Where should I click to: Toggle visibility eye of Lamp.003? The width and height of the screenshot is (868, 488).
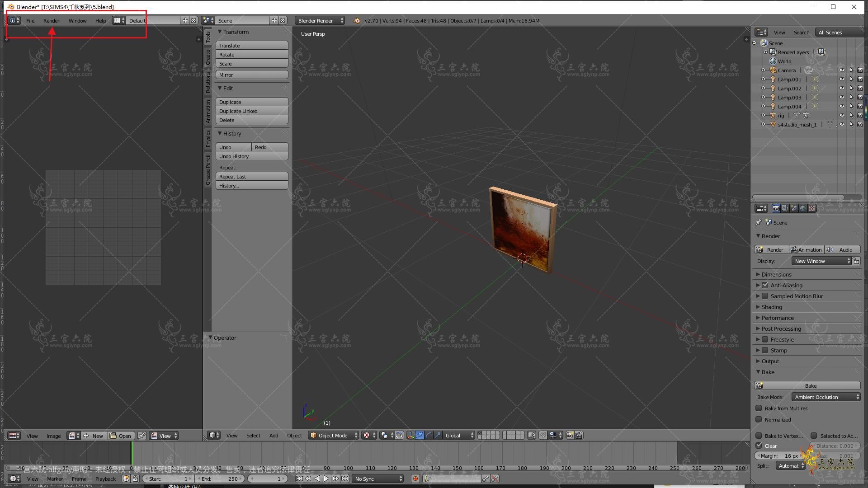click(x=842, y=98)
